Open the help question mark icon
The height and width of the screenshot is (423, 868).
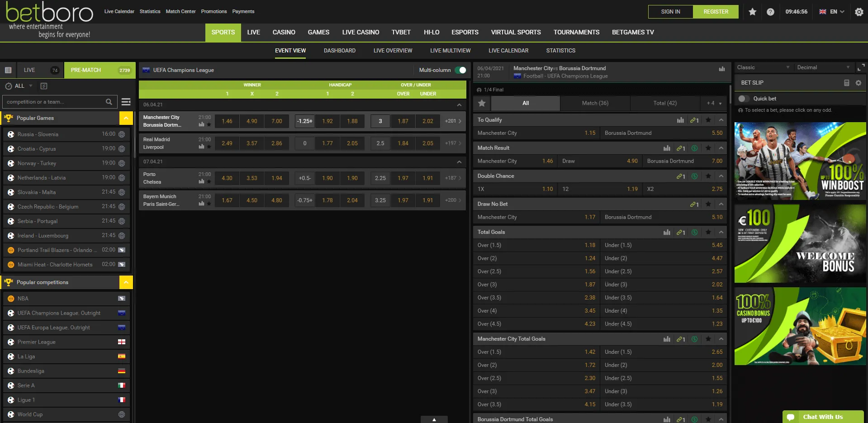(770, 12)
